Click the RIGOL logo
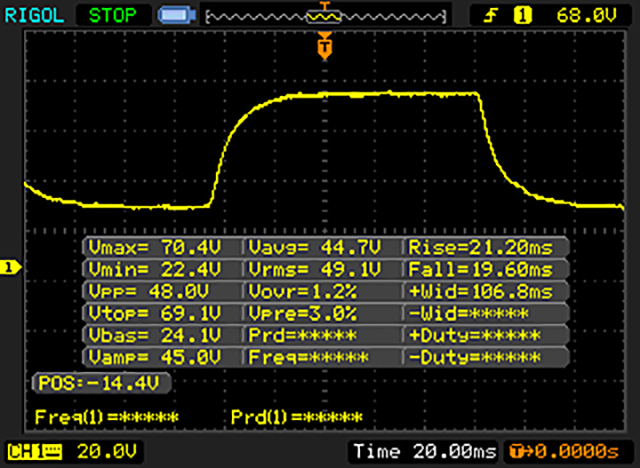The width and height of the screenshot is (640, 468). coord(34,16)
